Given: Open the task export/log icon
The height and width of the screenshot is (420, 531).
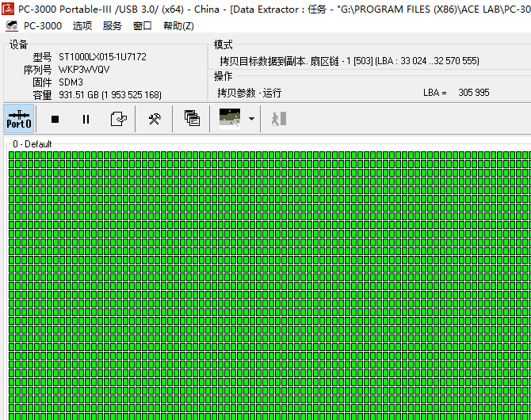Looking at the screenshot, I should [119, 119].
